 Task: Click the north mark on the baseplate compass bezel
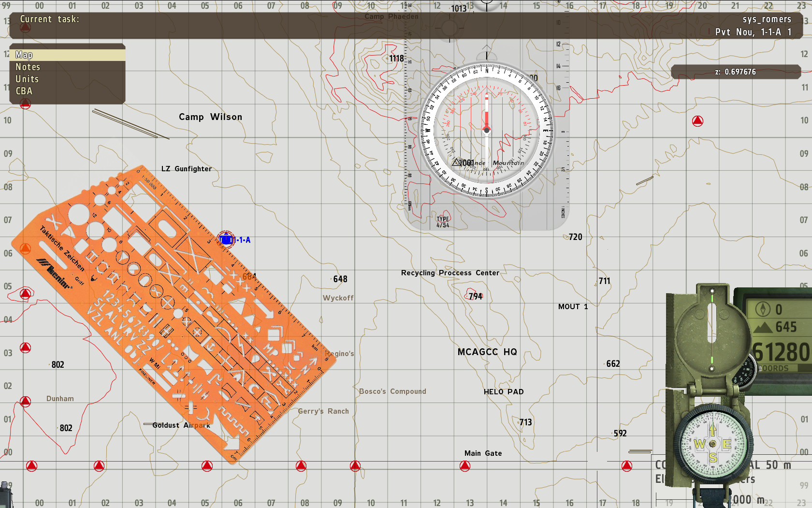(487, 71)
